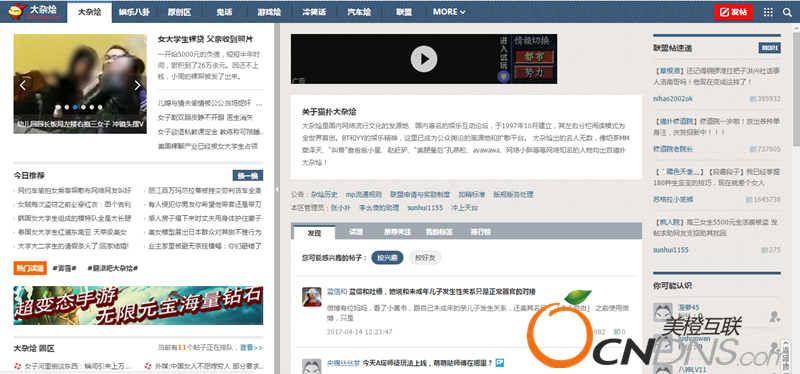Screen dimensions: 800x374
Task: Switch to the 汽车烩 nav tab
Action: [x=359, y=12]
